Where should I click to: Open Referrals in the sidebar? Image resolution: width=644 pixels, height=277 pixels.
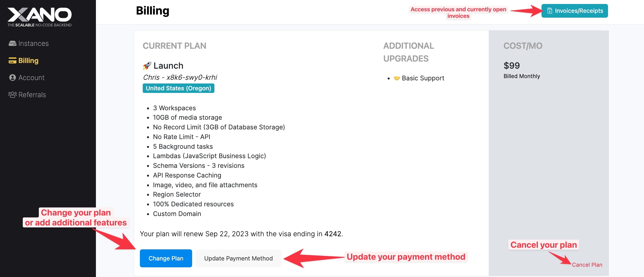27,95
